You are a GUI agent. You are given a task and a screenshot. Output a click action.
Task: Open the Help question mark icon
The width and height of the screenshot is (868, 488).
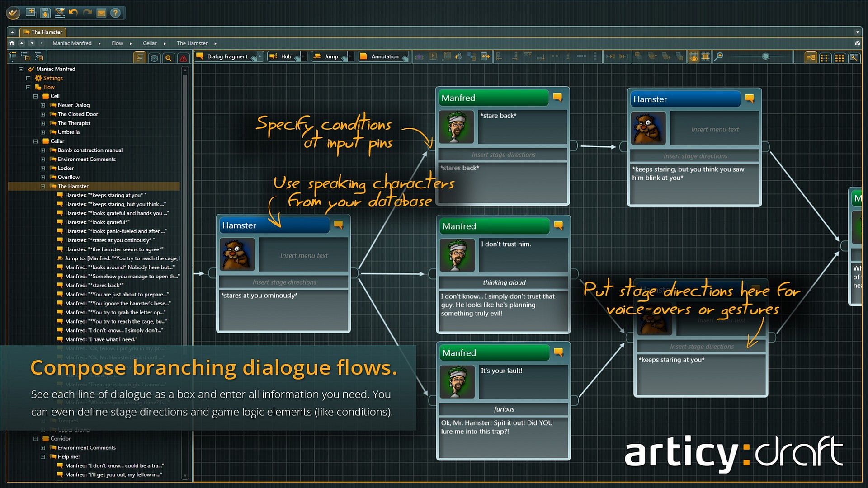click(115, 13)
